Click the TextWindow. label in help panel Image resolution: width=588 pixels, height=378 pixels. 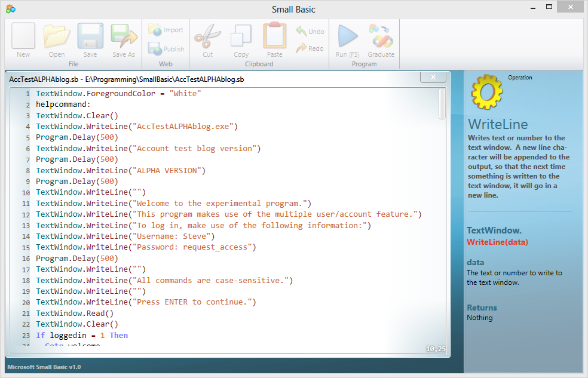(x=494, y=231)
